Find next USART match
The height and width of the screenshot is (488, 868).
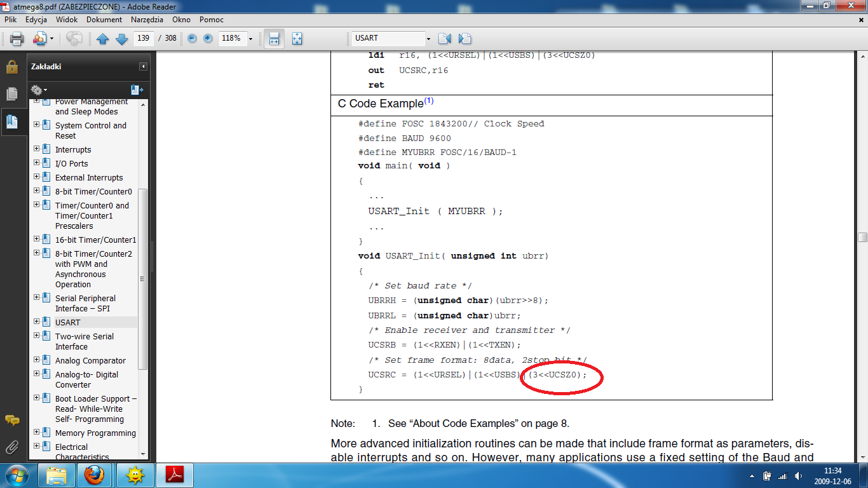coord(465,38)
